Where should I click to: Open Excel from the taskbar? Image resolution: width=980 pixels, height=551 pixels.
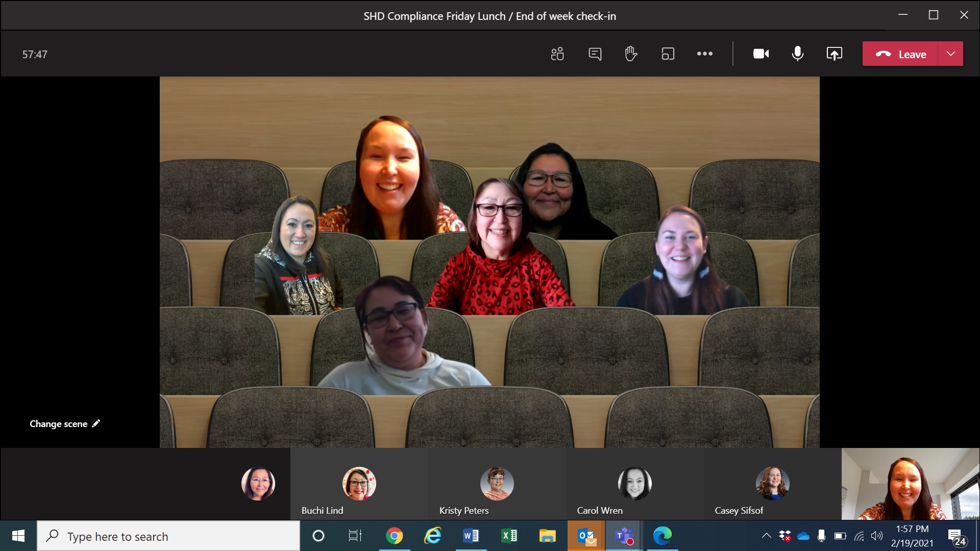pyautogui.click(x=509, y=536)
